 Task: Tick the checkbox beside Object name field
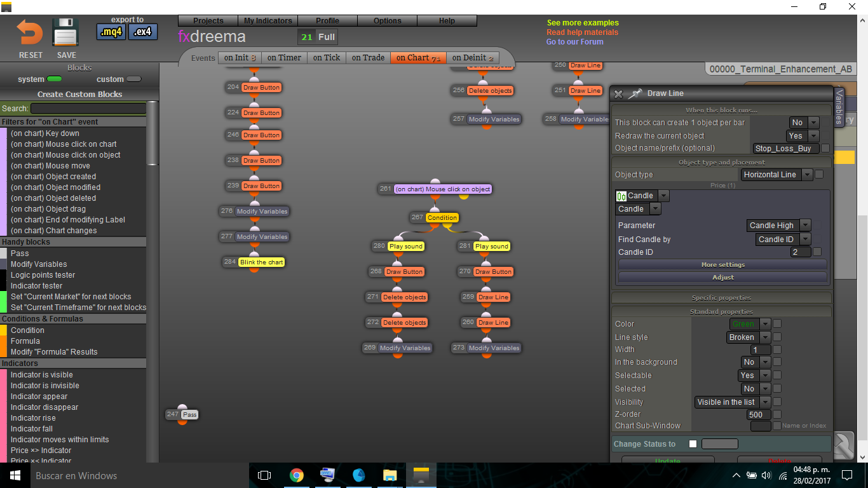825,148
